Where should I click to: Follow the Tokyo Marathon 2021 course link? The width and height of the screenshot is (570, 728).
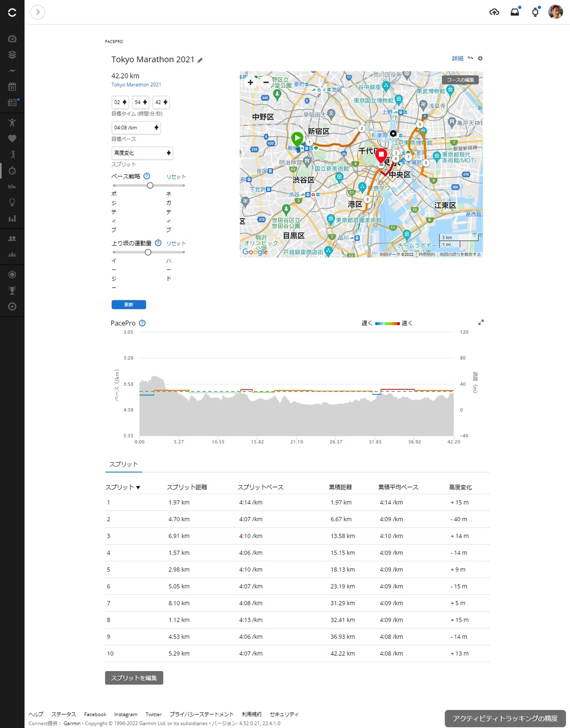pos(136,85)
